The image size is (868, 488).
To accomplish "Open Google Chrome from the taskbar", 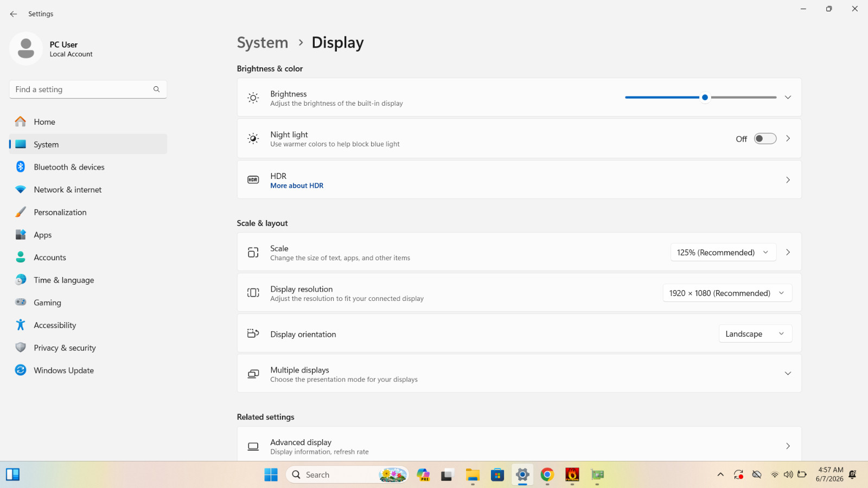I will tap(547, 475).
